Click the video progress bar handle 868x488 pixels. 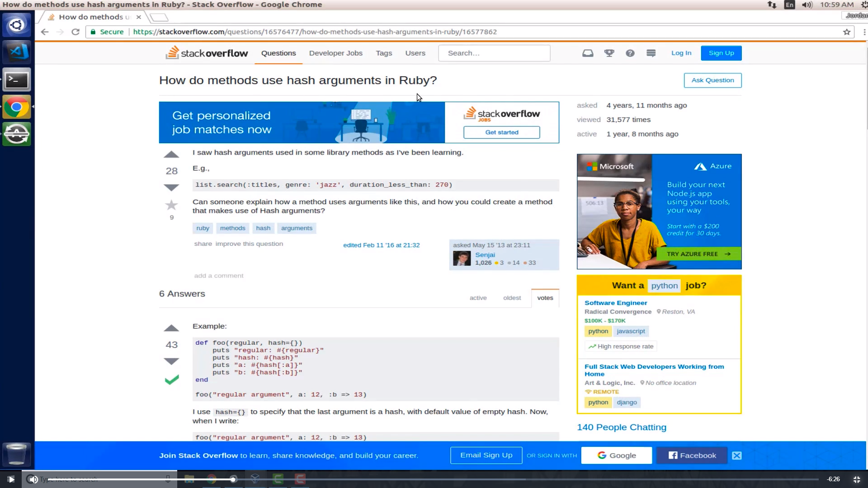coord(233,479)
